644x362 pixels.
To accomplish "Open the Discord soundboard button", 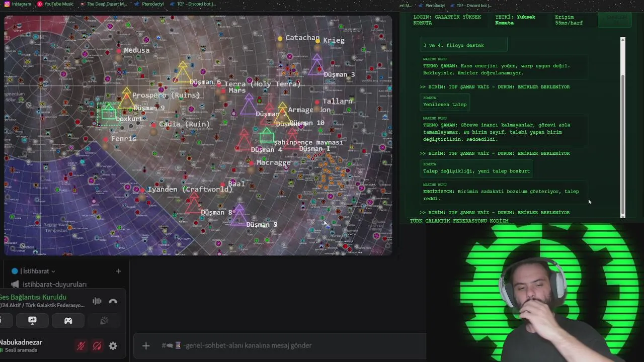I will 104,320.
